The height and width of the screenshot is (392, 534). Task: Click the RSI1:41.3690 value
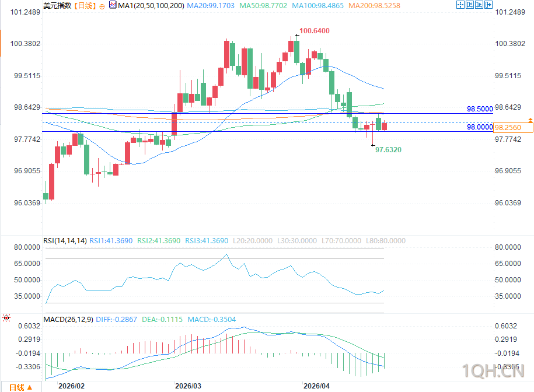pyautogui.click(x=111, y=241)
